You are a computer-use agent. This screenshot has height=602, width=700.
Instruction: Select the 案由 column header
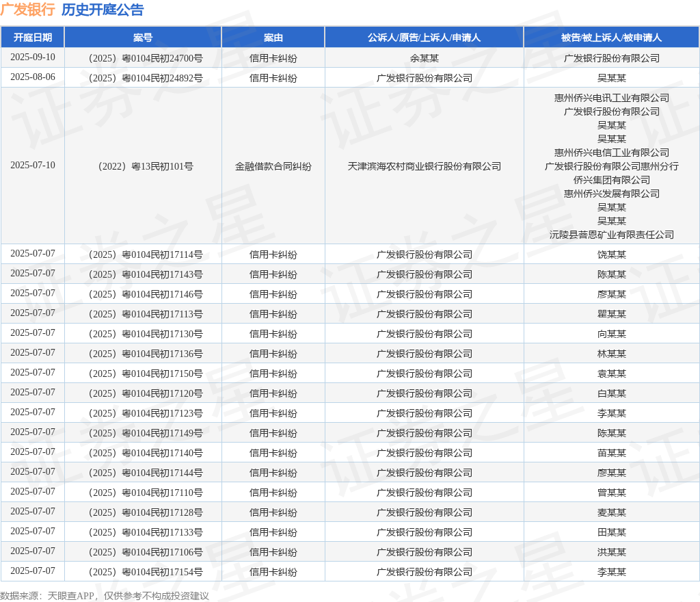273,38
